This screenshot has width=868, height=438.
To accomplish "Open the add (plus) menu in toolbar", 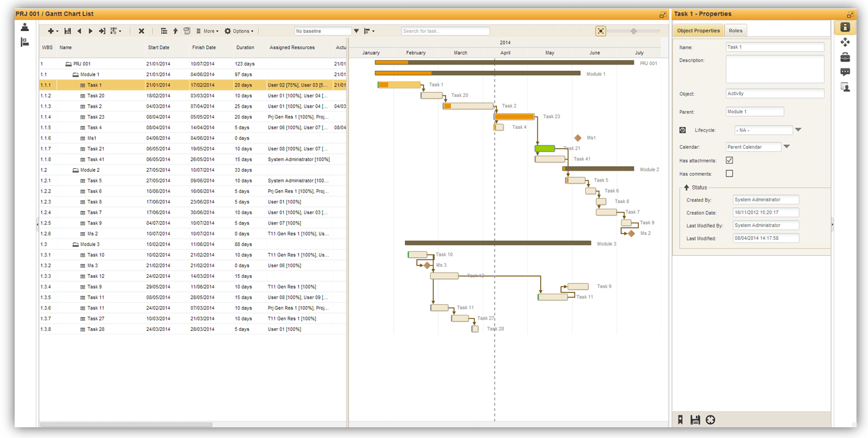I will [x=53, y=31].
